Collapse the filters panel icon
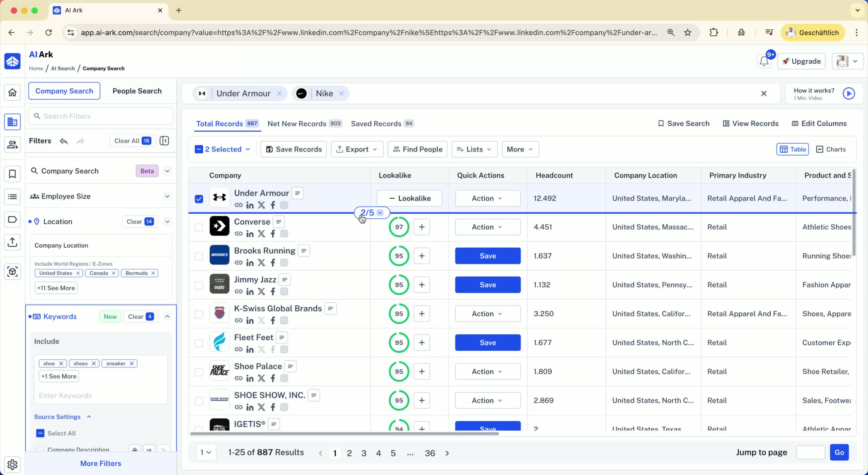Image resolution: width=868 pixels, height=475 pixels. point(164,141)
